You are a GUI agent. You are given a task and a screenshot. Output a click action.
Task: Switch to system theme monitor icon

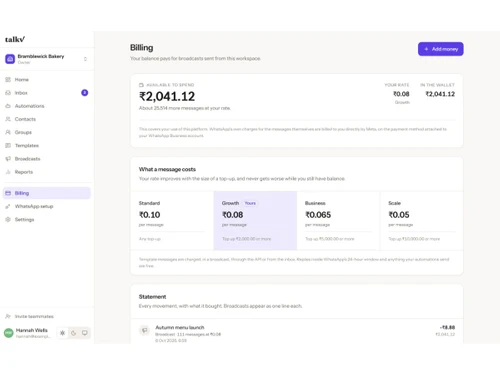tap(85, 333)
